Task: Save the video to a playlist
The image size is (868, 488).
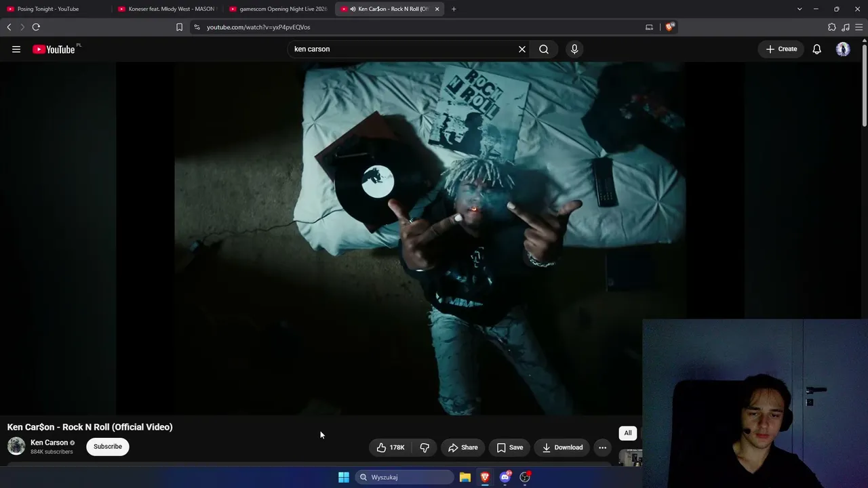Action: click(509, 447)
